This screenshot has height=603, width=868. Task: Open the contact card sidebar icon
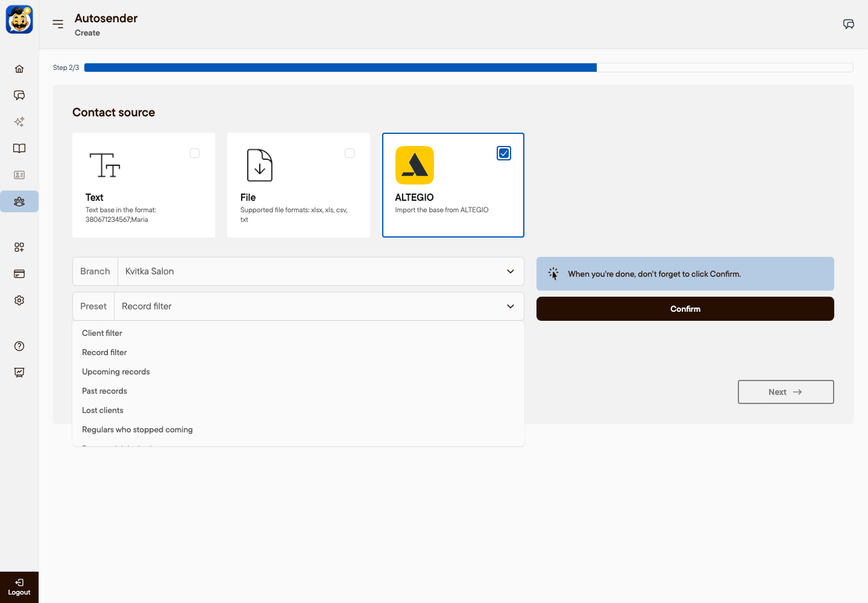coord(19,175)
